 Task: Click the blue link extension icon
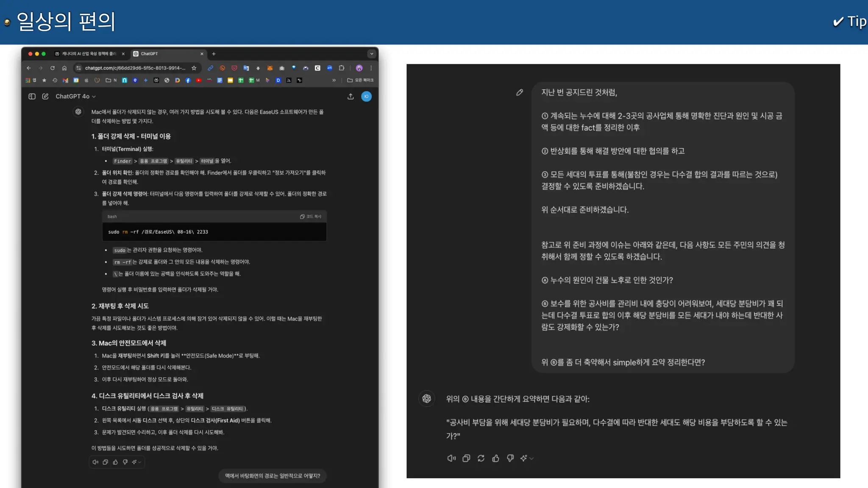tap(210, 68)
